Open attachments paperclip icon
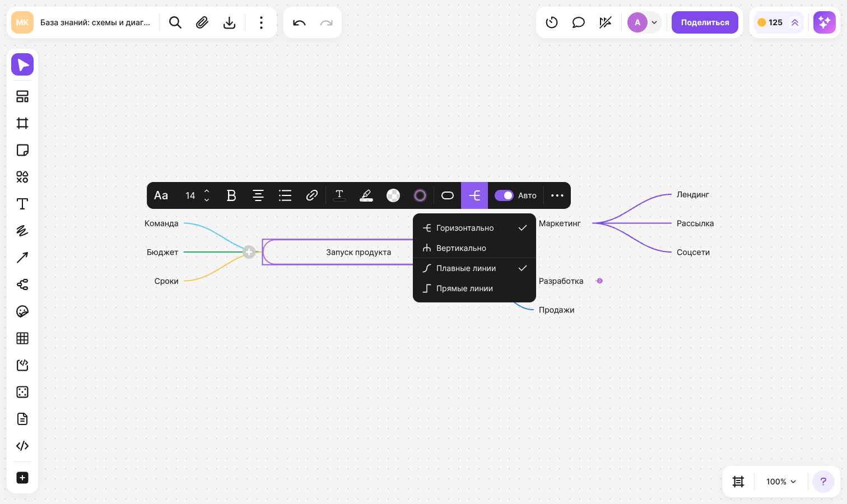This screenshot has width=847, height=504. 202,22
